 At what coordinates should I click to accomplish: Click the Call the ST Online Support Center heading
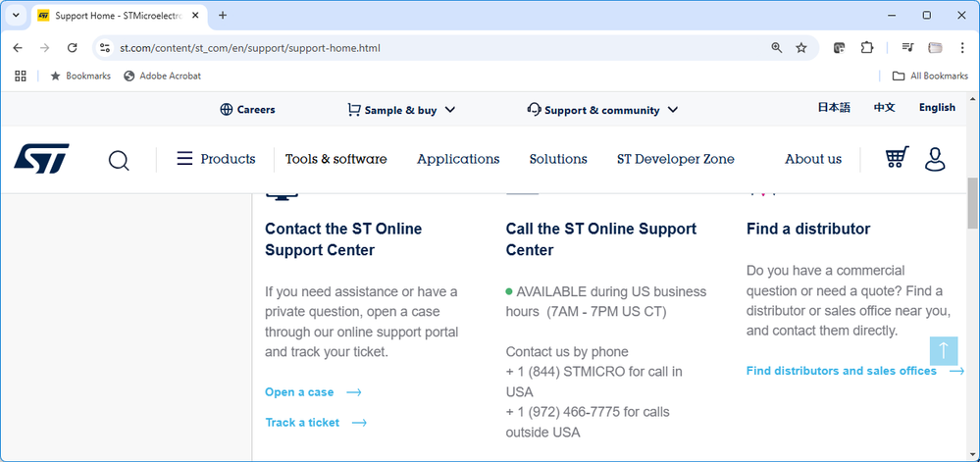[x=600, y=239]
